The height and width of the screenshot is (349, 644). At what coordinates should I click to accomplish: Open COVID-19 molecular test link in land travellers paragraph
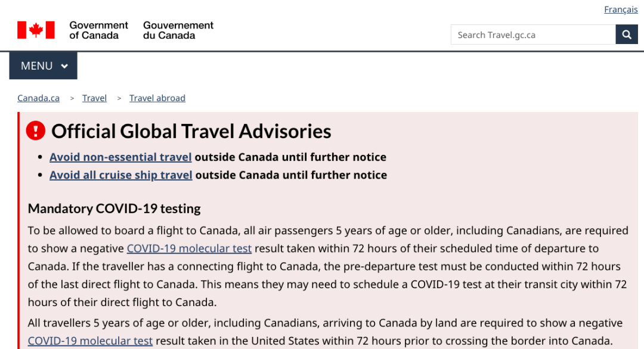pos(90,341)
